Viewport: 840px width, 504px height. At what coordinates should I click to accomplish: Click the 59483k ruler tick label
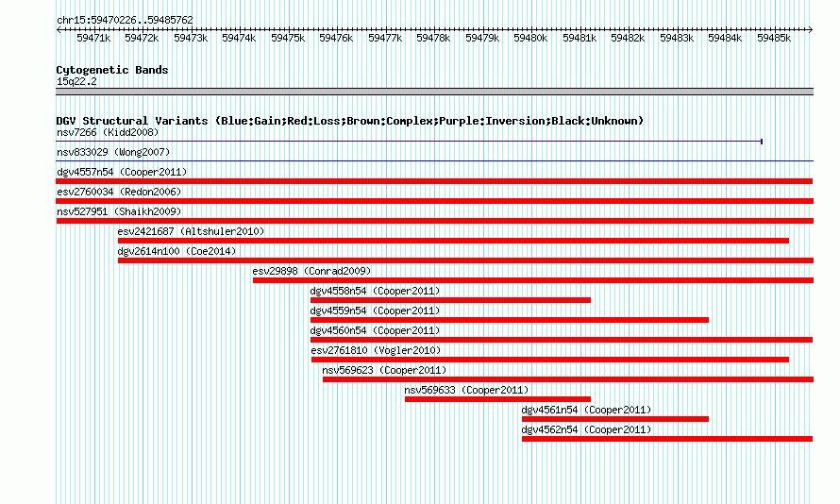coord(677,38)
